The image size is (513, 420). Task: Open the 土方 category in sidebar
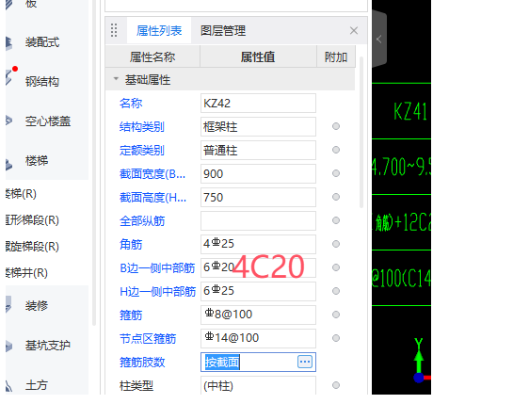coord(37,384)
